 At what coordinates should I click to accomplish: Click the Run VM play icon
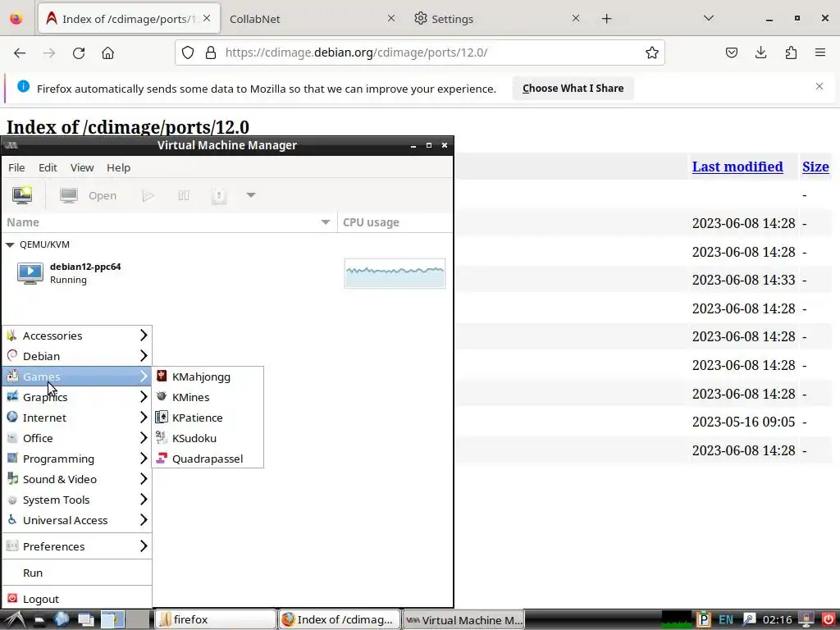point(148,195)
